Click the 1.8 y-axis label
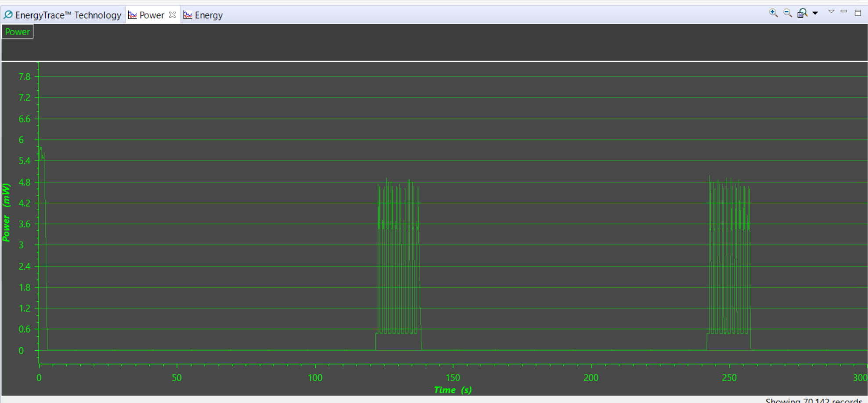 tap(25, 288)
